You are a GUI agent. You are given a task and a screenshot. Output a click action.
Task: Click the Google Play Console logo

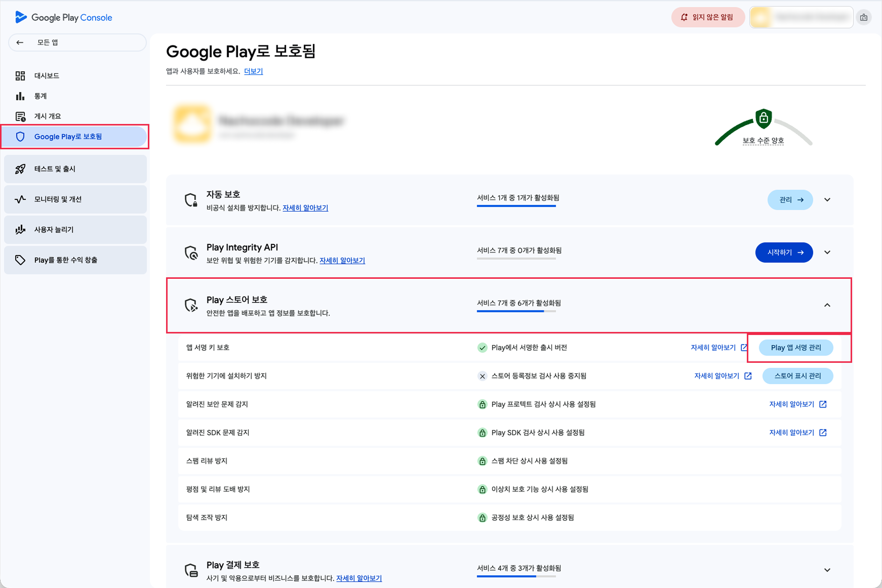[63, 17]
